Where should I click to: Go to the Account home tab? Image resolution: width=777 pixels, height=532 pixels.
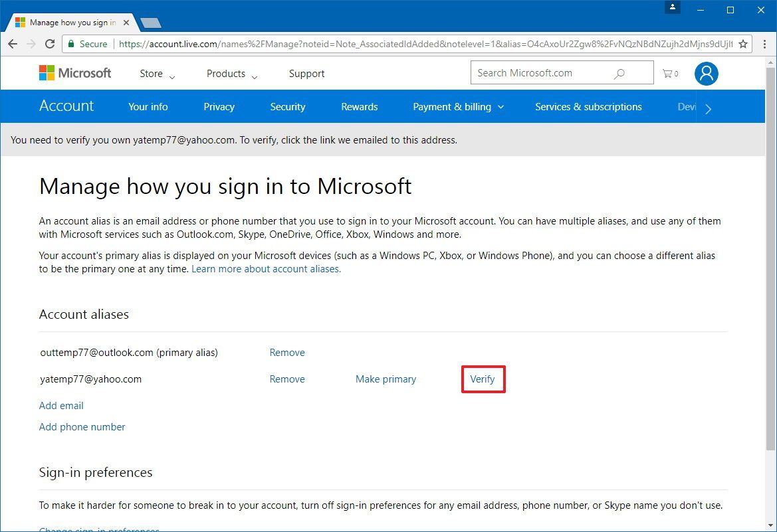(66, 106)
